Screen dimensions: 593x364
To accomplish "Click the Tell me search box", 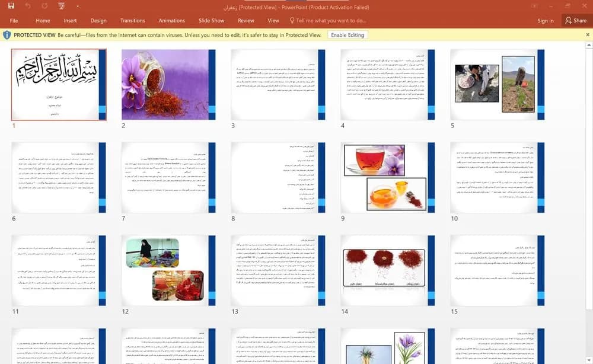I will (328, 20).
